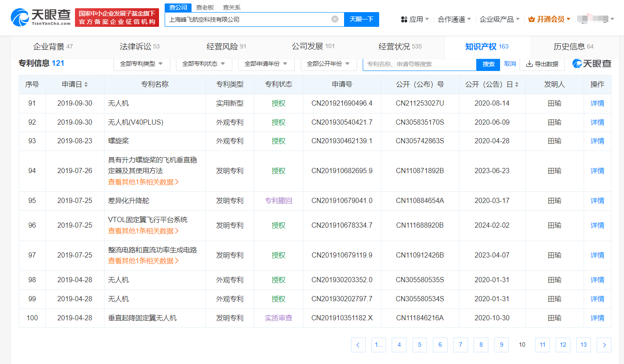This screenshot has height=364, width=624.
Task: Open 详情 for 垂直起降固定翼无人机 patent
Action: coord(598,318)
